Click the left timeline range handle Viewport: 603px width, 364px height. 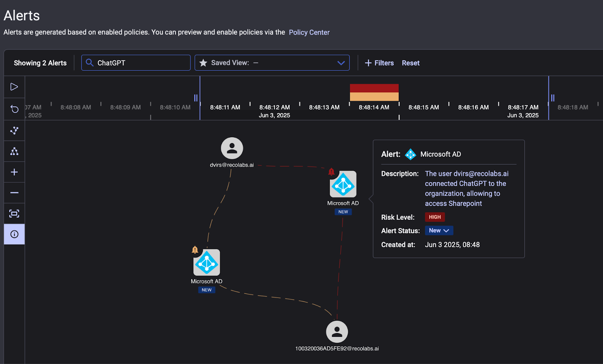[x=196, y=98]
